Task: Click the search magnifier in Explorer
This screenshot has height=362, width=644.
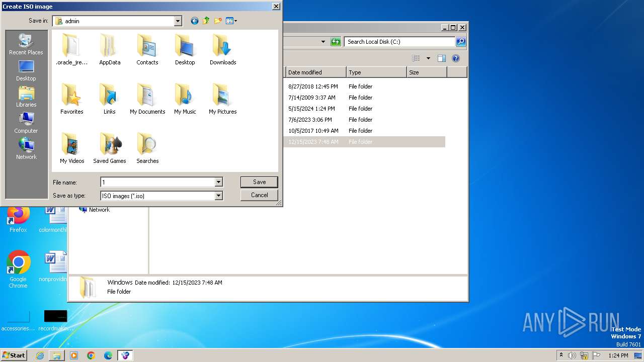Action: (460, 42)
